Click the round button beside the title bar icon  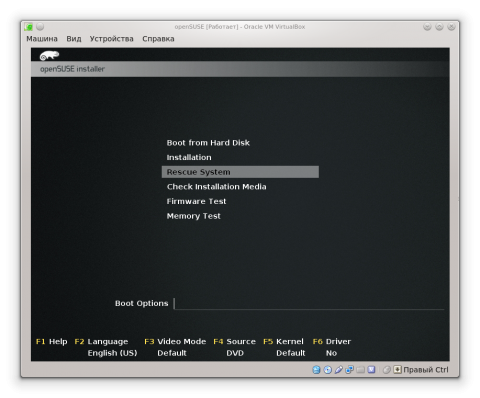pyautogui.click(x=40, y=26)
